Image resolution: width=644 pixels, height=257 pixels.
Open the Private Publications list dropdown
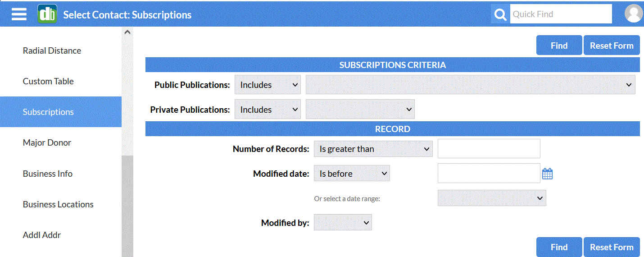(x=360, y=110)
